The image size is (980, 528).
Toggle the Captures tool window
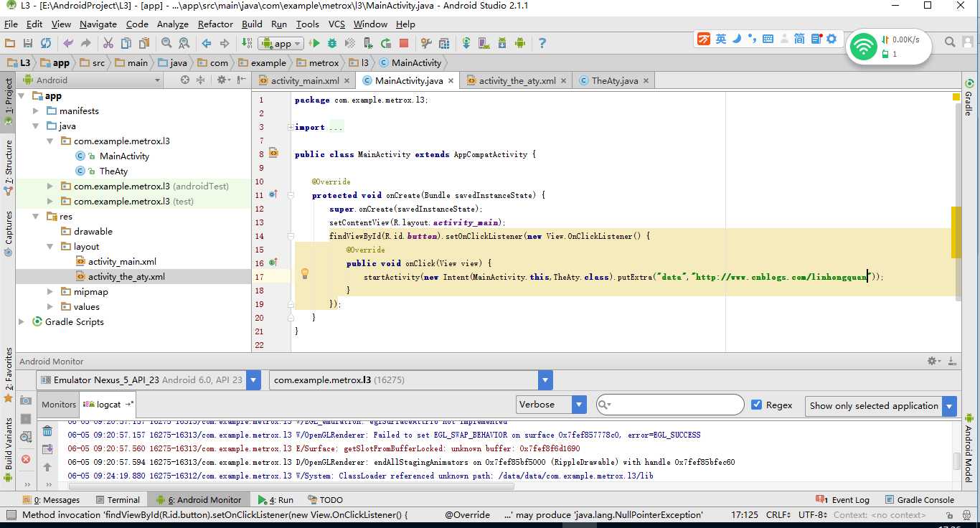(x=8, y=233)
